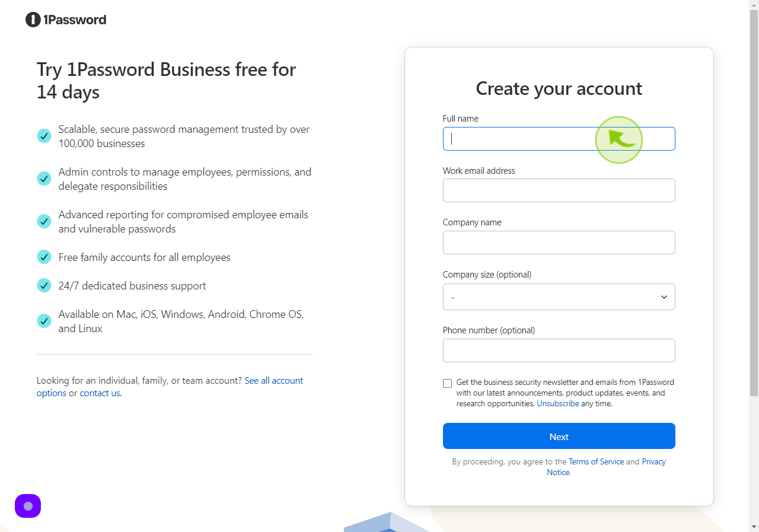Click the Unsubscribe link
The width and height of the screenshot is (759, 532).
coord(558,404)
